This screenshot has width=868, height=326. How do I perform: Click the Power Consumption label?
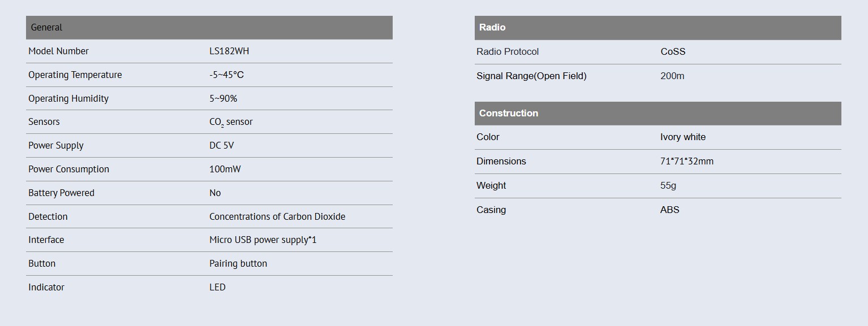[x=68, y=169]
